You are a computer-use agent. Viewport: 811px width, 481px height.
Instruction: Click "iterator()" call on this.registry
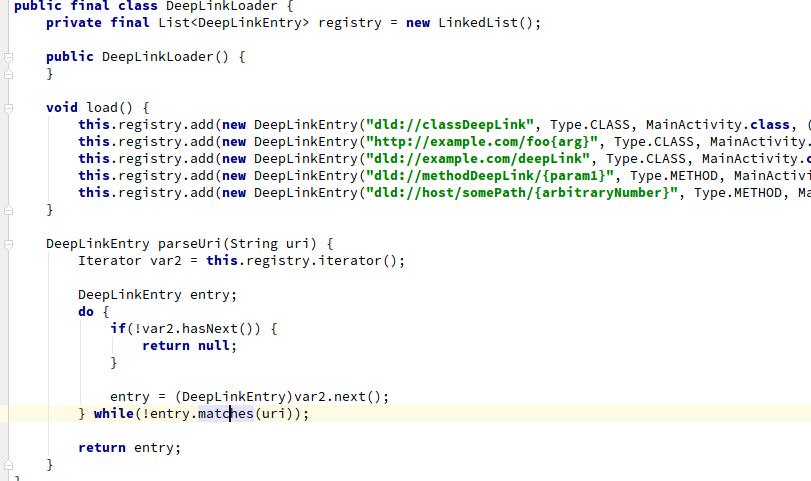pos(357,261)
